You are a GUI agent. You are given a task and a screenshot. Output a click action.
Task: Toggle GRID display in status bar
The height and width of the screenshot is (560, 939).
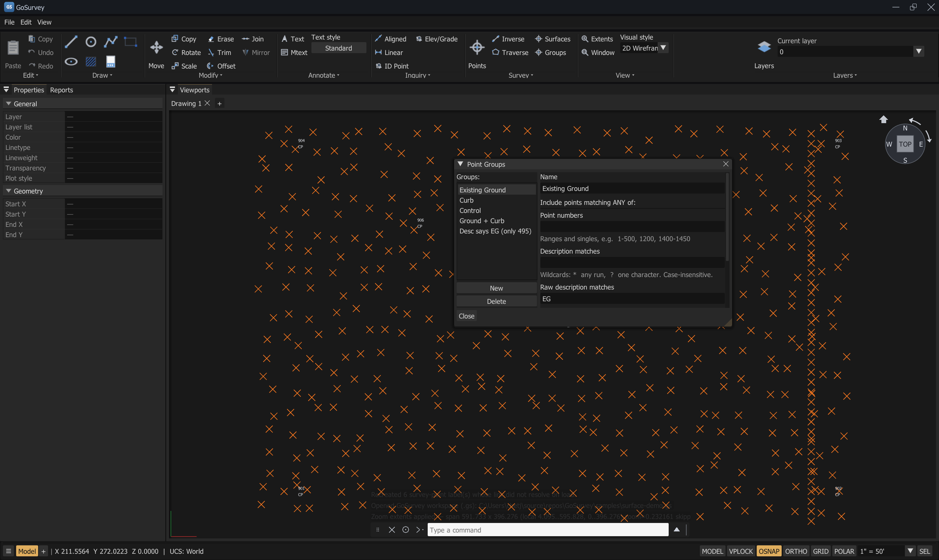(x=821, y=551)
